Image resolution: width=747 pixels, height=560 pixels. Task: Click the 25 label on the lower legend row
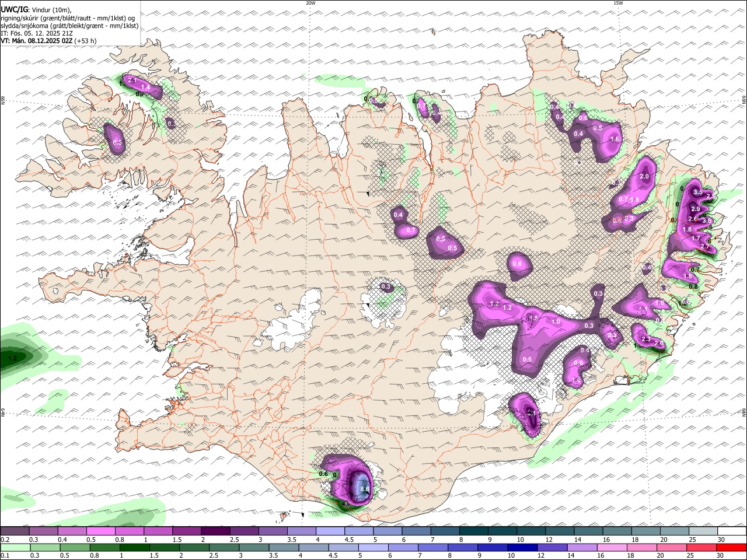(692, 556)
